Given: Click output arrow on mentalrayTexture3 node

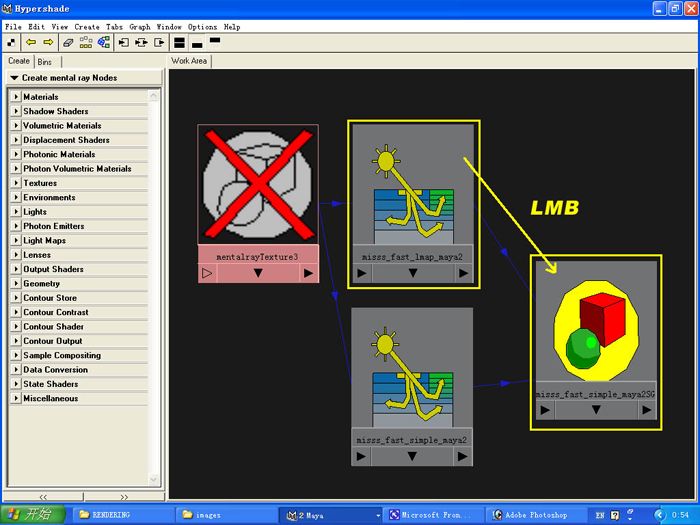Looking at the screenshot, I should coord(308,273).
